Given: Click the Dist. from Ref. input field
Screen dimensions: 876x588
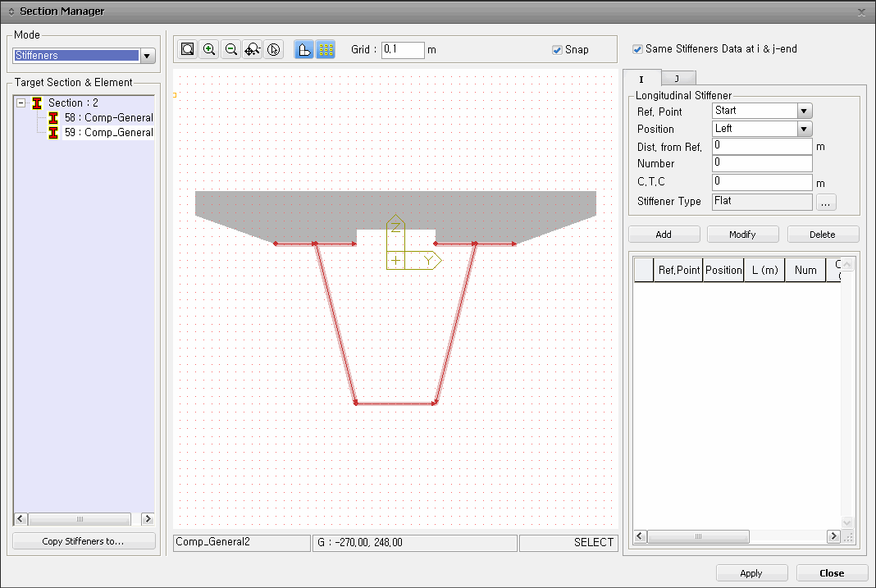Looking at the screenshot, I should (x=762, y=146).
